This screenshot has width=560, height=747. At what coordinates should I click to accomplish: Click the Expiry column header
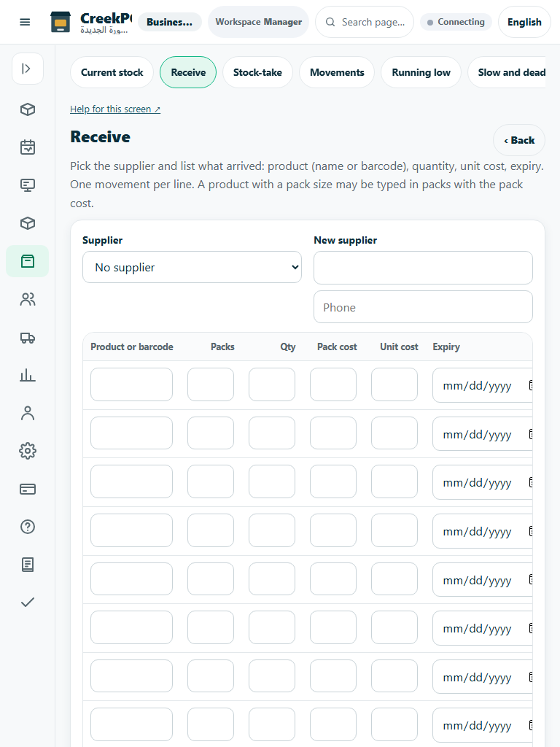click(x=446, y=347)
